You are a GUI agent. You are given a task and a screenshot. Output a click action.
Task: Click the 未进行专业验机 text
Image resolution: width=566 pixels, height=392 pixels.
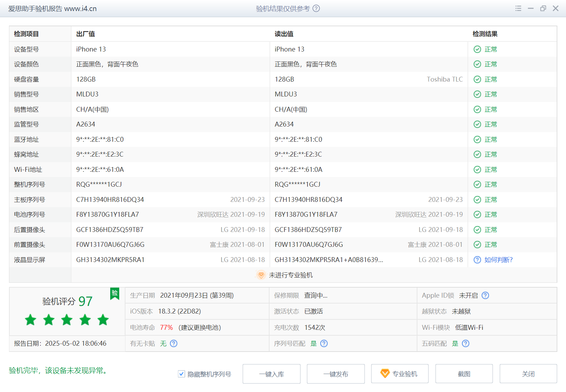291,275
